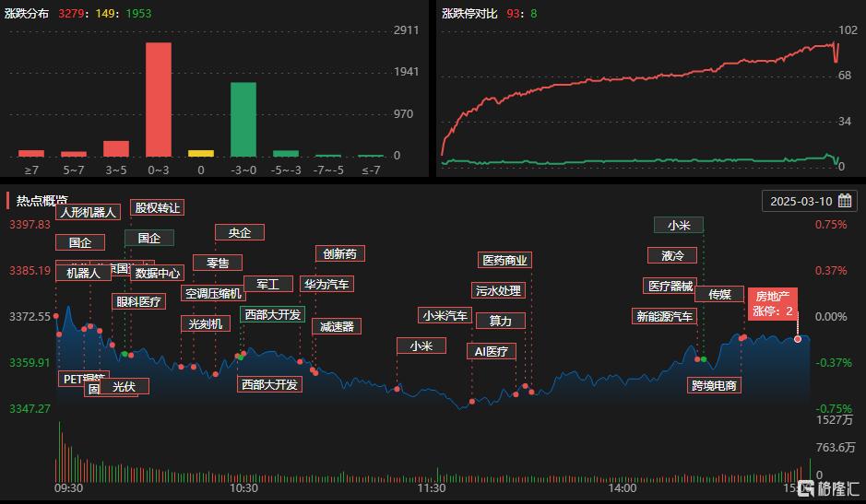866x504 pixels.
Task: Click the red 0~3 distribution bar
Action: click(x=159, y=100)
